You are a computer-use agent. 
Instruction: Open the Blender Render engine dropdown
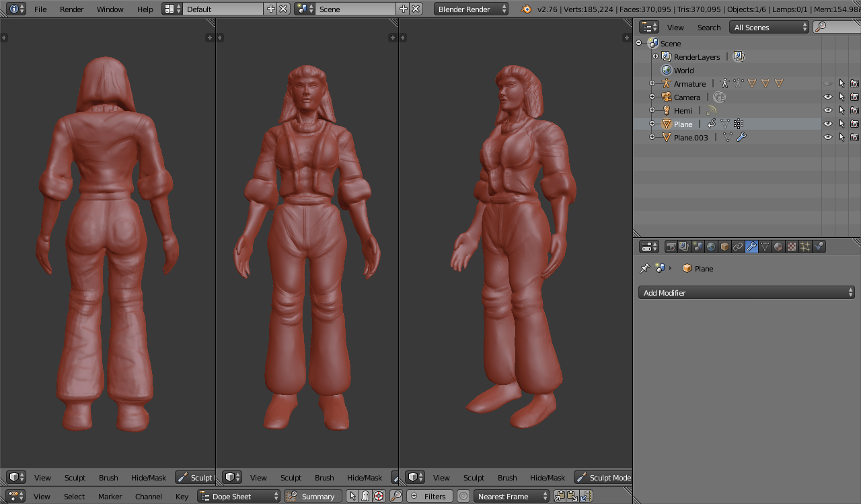point(471,9)
